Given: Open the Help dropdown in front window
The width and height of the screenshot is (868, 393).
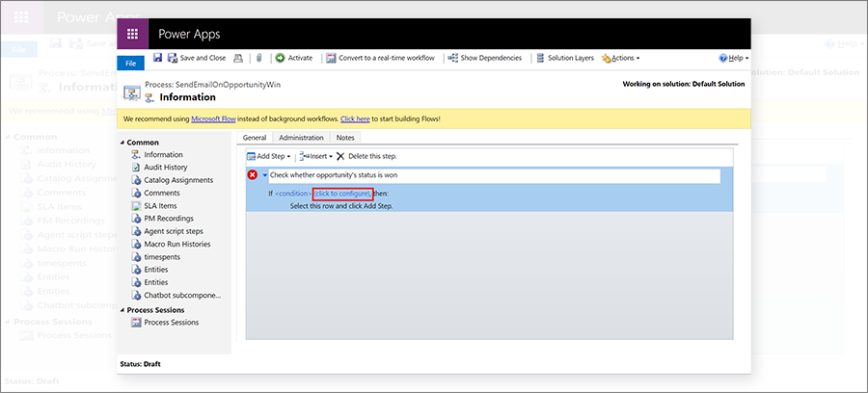Looking at the screenshot, I should [734, 58].
